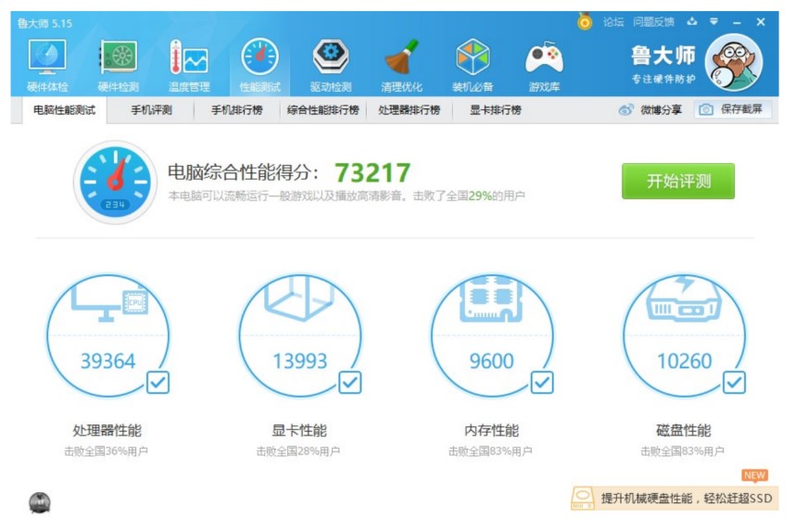Switch to the 显卡排行榜 tab
Viewport: 795px width, 532px height.
pyautogui.click(x=496, y=110)
